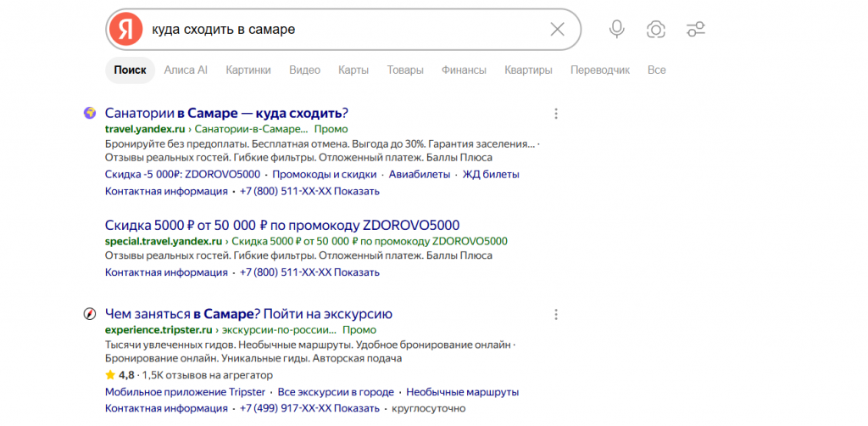
Task: Click the Санатории-в-Самаре breadcrumb path
Action: click(252, 129)
